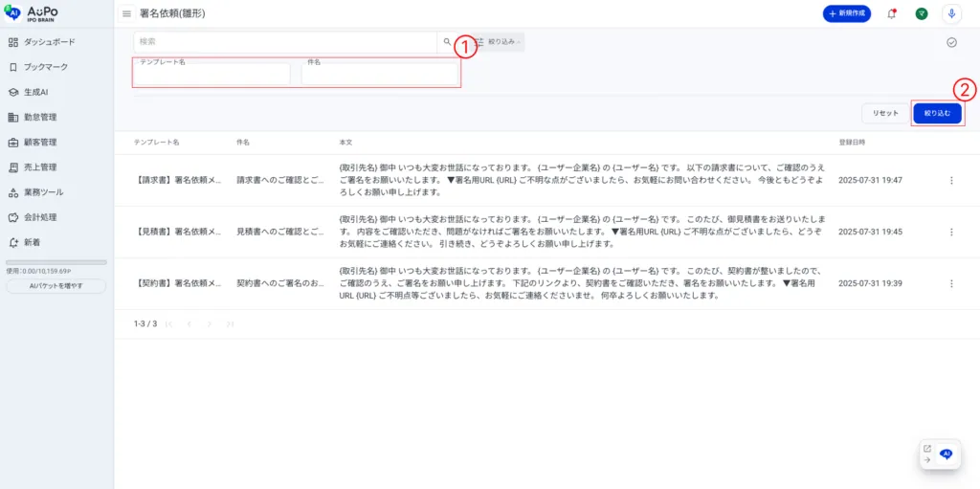Image resolution: width=980 pixels, height=489 pixels.
Task: Click date 2025-07-31 19:45
Action: (870, 232)
